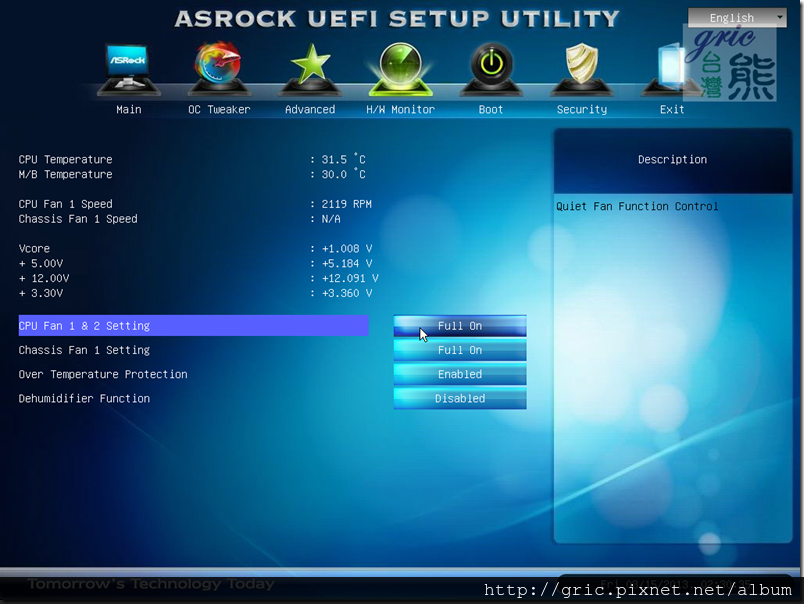This screenshot has height=604, width=804.
Task: Click the 30.0 °C motherboard temperature value
Action: point(343,174)
